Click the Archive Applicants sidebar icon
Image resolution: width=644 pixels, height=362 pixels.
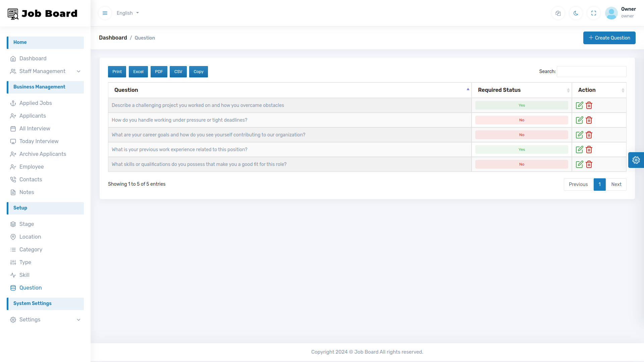13,154
